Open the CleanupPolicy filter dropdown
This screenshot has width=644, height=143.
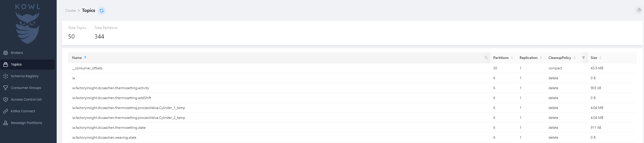(x=584, y=58)
